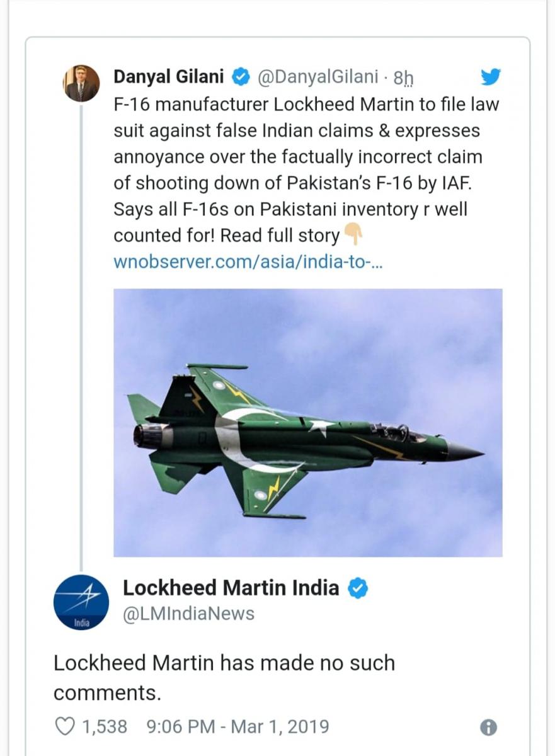Click Danyal Gilani's verified badge
555x756 pixels.
click(x=240, y=77)
